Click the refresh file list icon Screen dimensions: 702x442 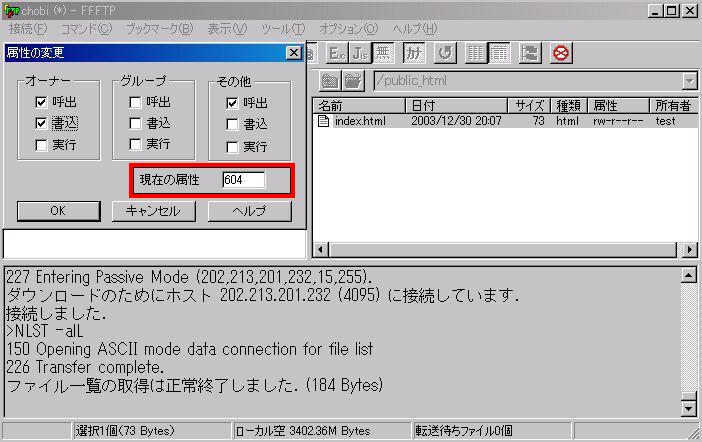(x=445, y=53)
